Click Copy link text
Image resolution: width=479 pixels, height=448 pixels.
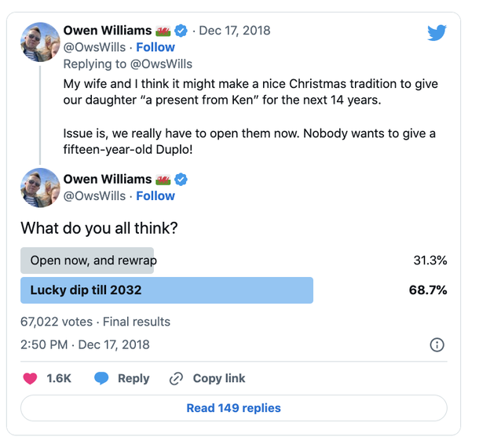(x=219, y=378)
